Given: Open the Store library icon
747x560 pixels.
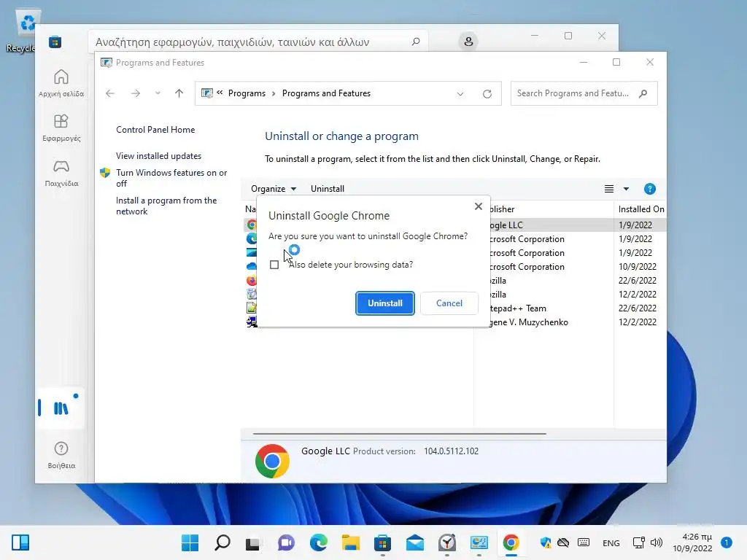Looking at the screenshot, I should point(61,408).
